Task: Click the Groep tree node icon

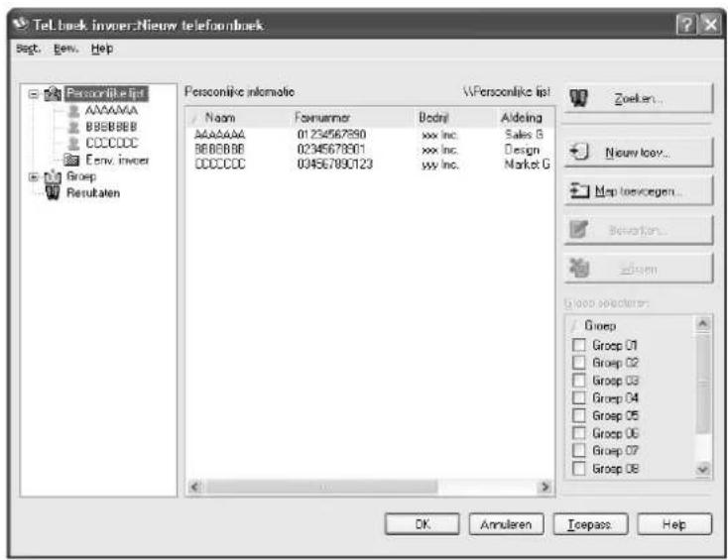Action: [53, 176]
